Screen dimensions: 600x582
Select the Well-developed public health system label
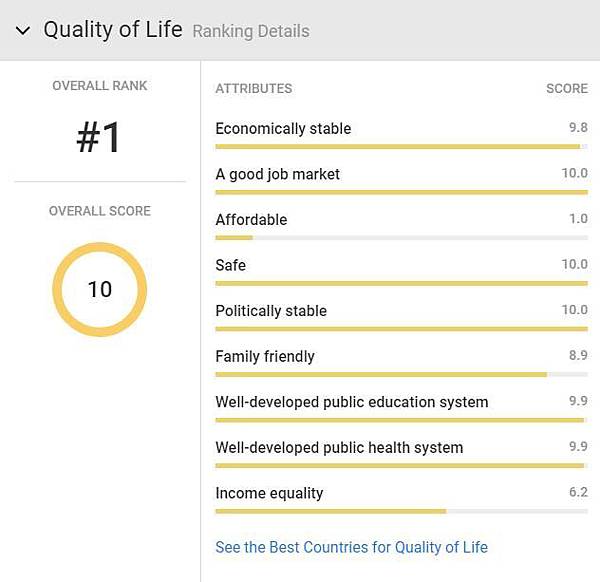(x=339, y=448)
